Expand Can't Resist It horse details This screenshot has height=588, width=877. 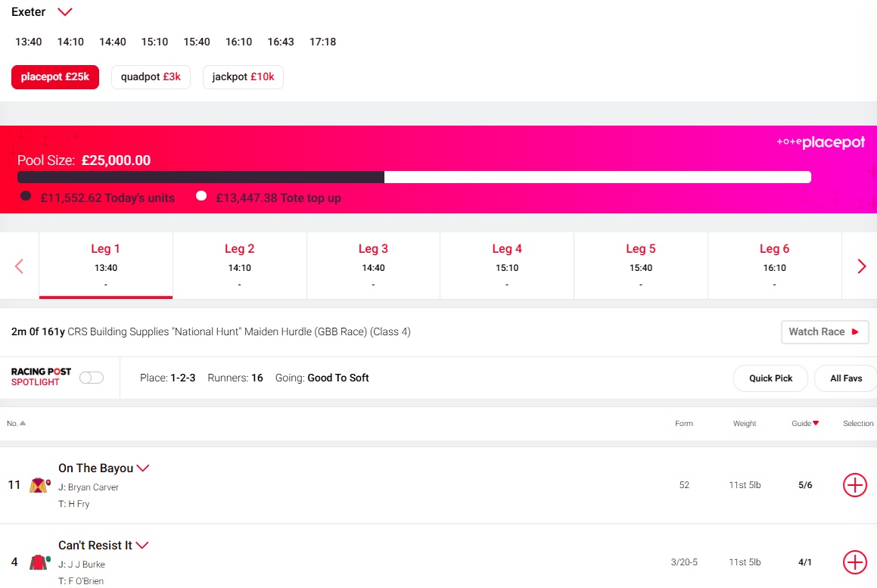pyautogui.click(x=142, y=546)
